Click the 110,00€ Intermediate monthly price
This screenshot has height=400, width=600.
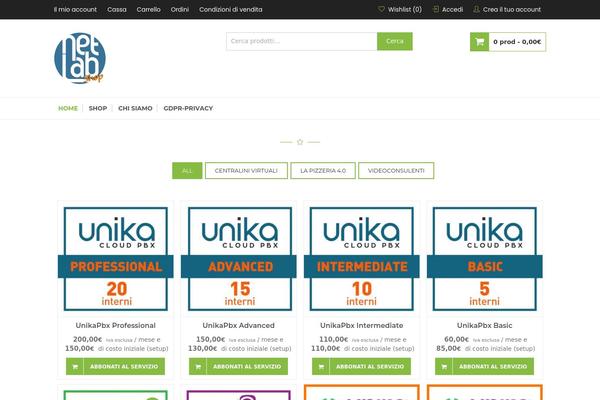334,340
